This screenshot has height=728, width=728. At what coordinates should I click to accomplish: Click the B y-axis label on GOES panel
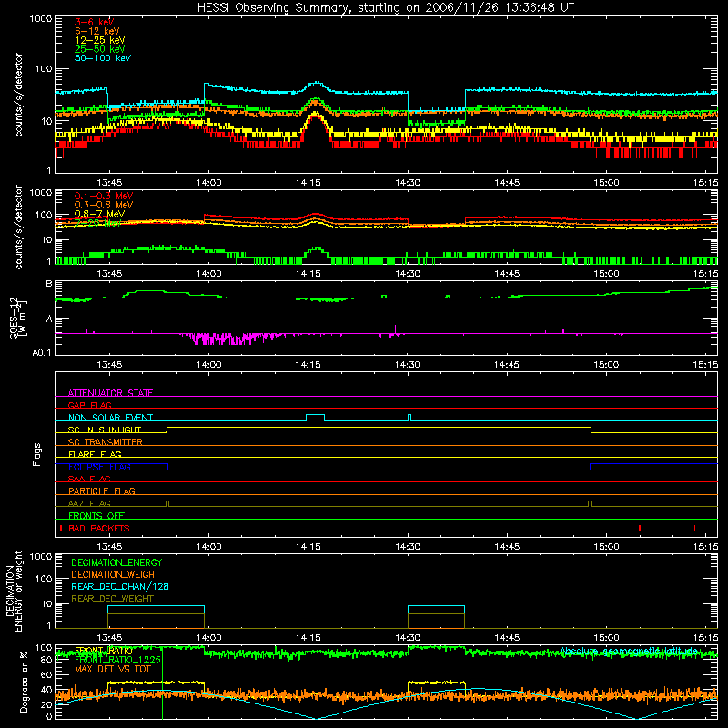tap(49, 284)
